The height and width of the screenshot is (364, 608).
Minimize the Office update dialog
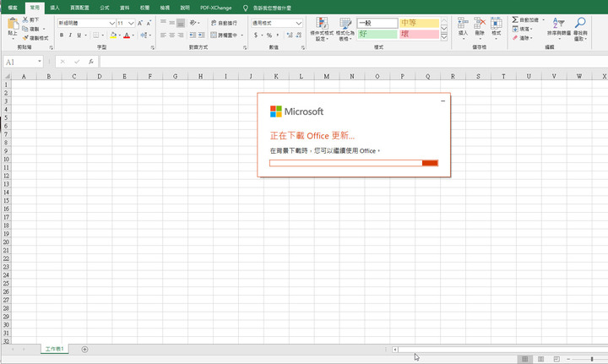(x=442, y=101)
